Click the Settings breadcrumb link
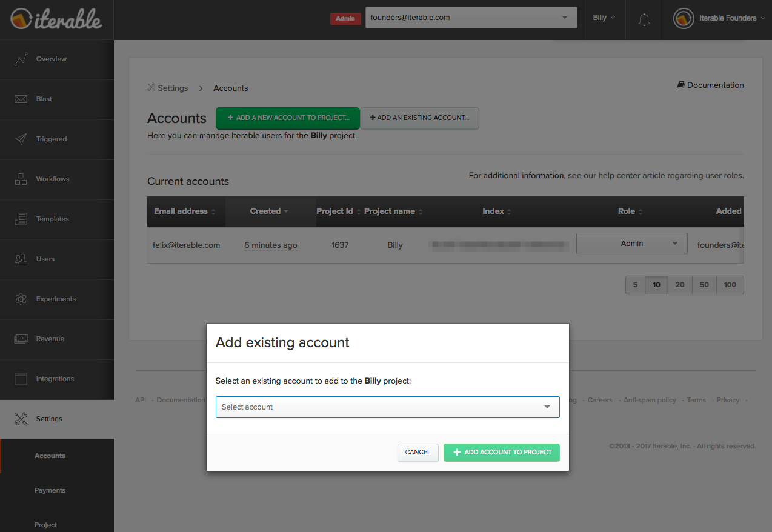 pos(173,88)
